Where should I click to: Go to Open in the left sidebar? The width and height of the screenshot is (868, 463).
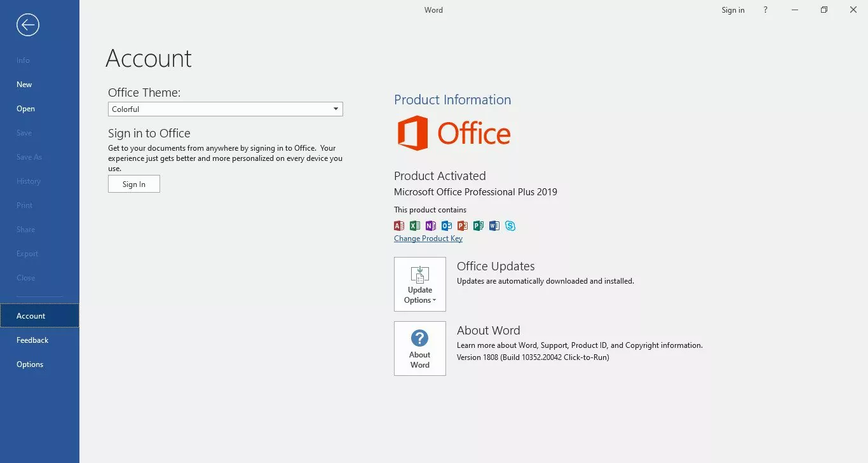click(x=25, y=109)
